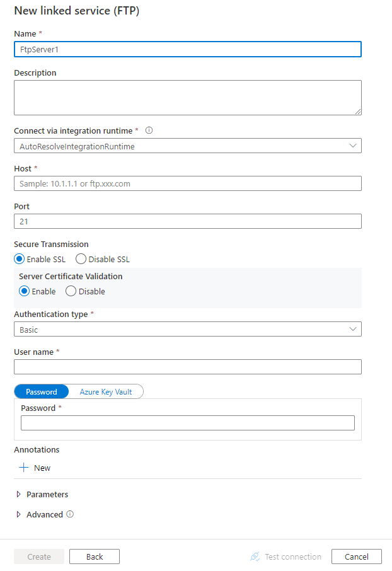
Task: Enable SSL secure transmission
Action: [x=18, y=258]
